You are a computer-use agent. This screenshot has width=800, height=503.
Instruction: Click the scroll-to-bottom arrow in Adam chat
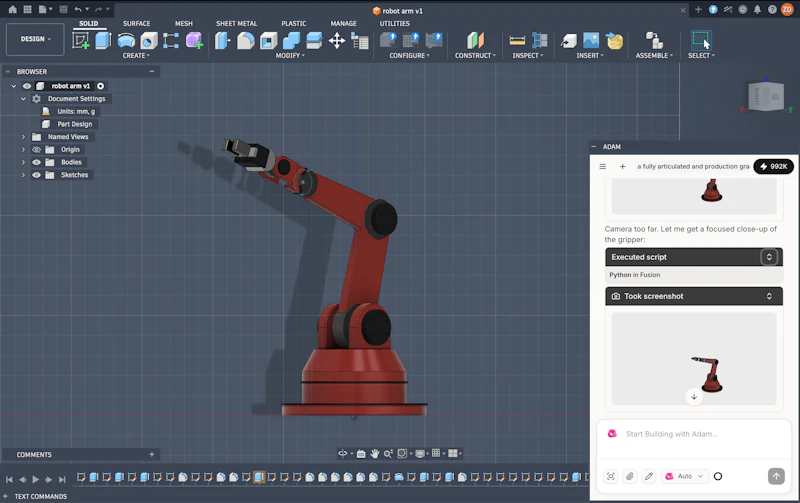point(694,396)
